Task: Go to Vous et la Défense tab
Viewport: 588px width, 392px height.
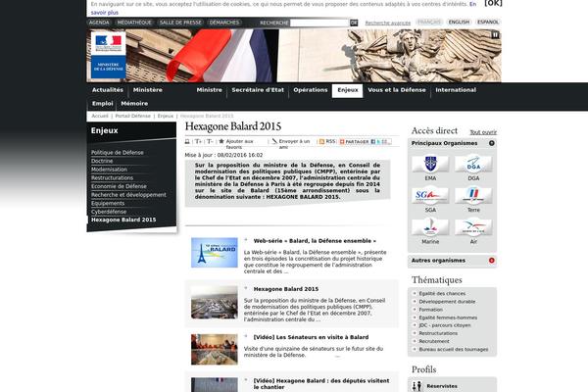Action: point(397,90)
